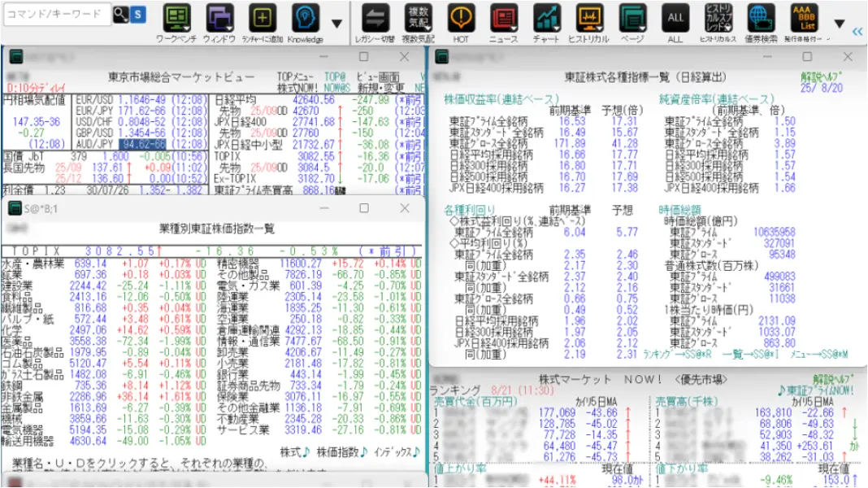The image size is (868, 488).
Task: Click TOP@ link in market view
Action: pos(336,77)
